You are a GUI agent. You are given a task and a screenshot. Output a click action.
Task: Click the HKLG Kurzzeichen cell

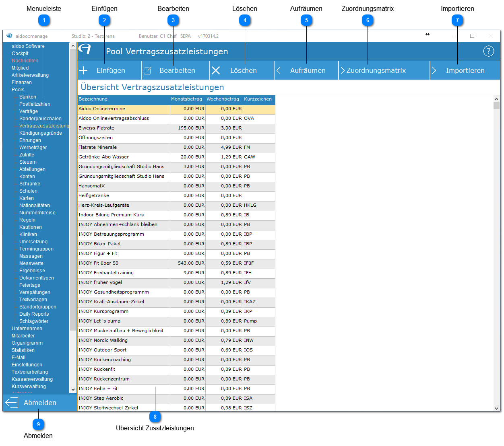[x=259, y=206]
